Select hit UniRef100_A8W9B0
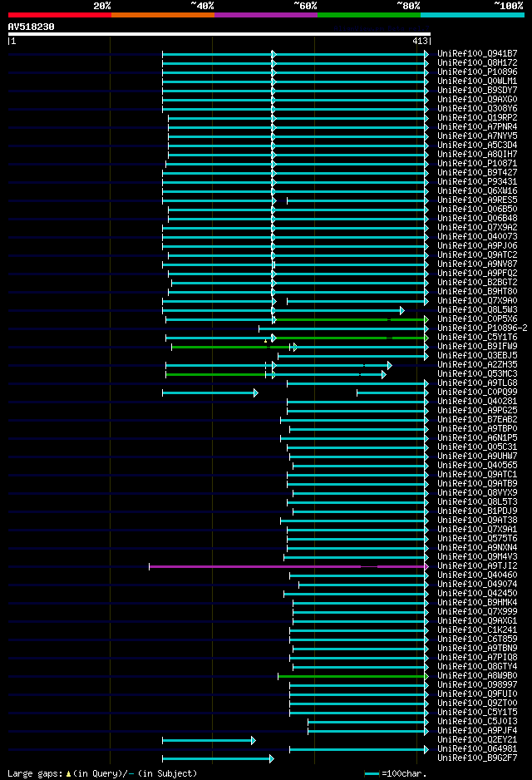532x780 pixels. (477, 675)
